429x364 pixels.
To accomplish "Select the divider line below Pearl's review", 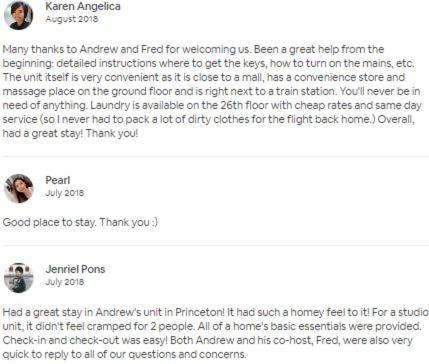I will pyautogui.click(x=214, y=246).
